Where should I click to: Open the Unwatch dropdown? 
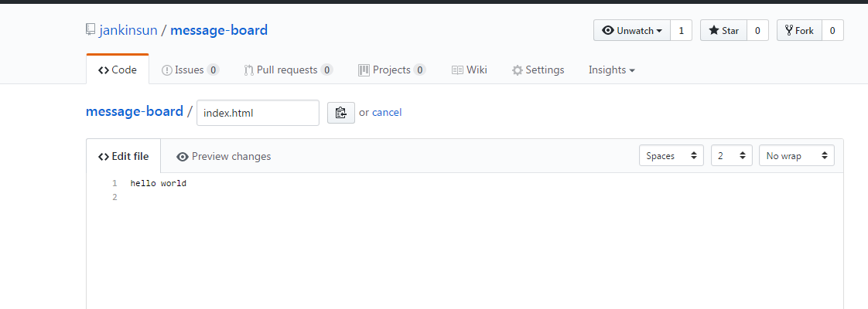632,31
